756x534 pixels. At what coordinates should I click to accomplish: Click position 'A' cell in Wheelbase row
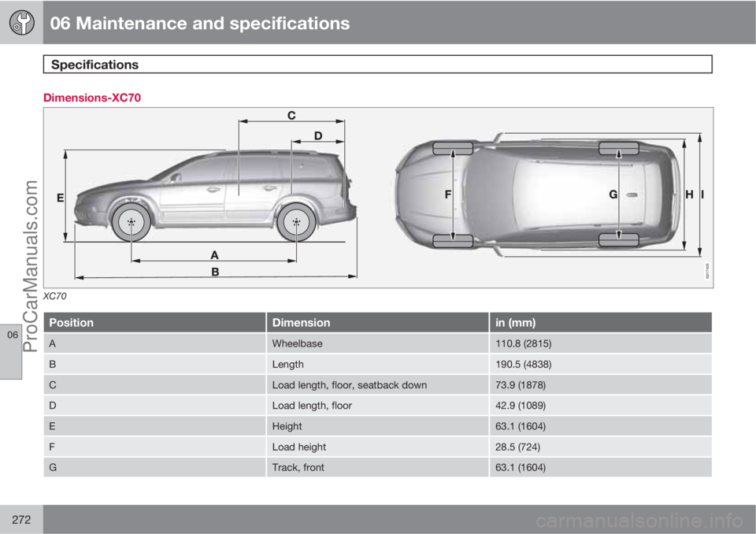coord(155,343)
